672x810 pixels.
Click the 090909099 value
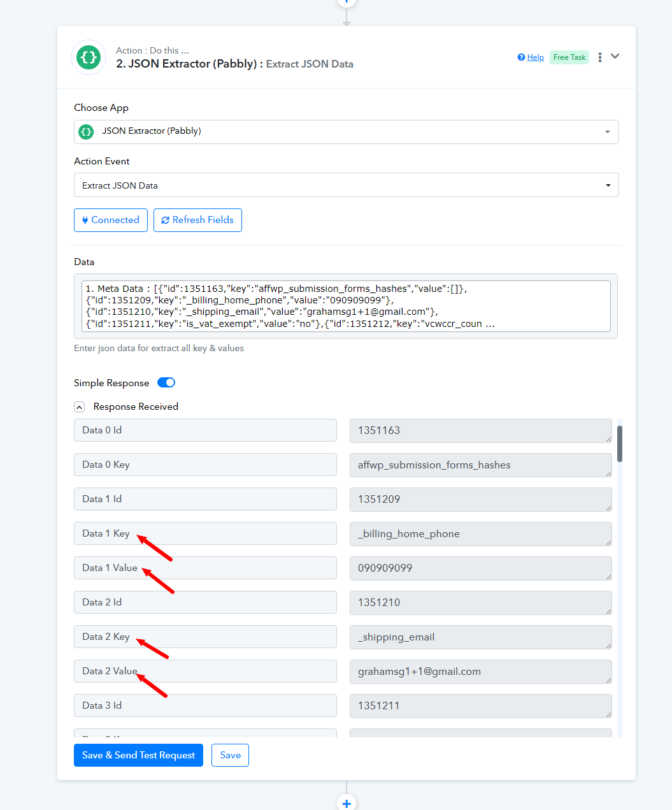[481, 568]
